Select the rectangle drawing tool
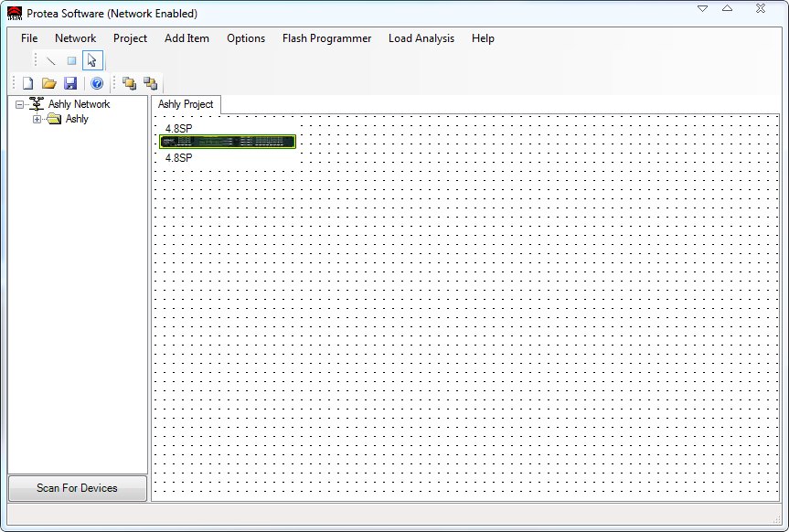Screen dimensions: 789x532 [71, 61]
